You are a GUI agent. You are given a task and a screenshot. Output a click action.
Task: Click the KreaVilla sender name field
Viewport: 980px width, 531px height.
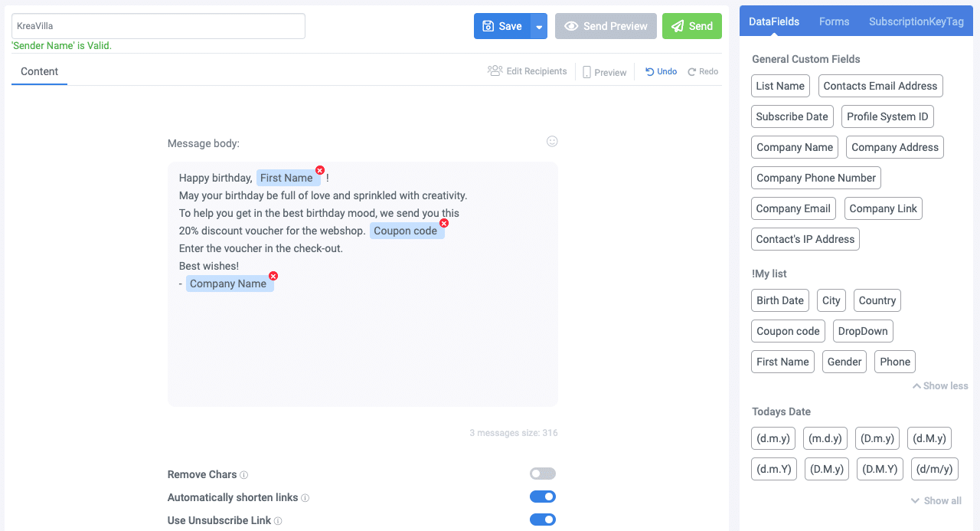pos(158,26)
